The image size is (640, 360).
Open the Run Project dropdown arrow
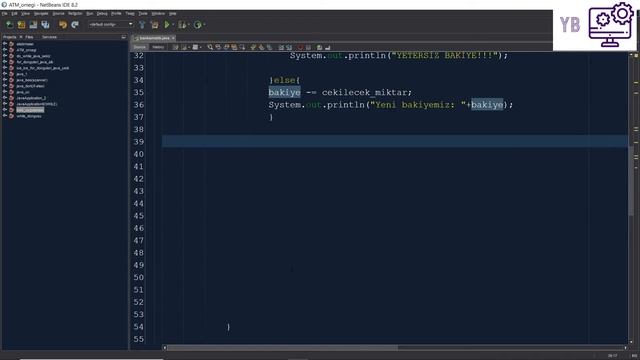tap(173, 25)
